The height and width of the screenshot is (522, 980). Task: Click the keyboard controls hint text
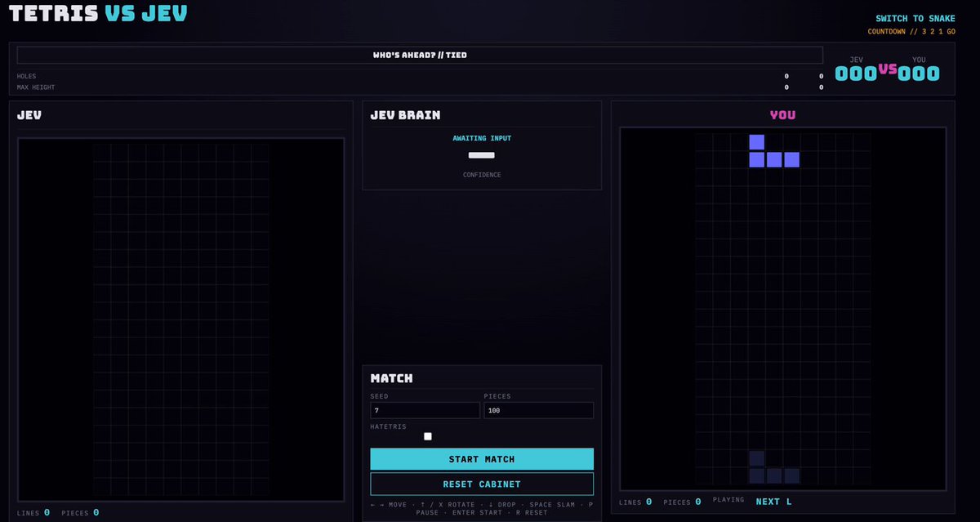pos(482,509)
